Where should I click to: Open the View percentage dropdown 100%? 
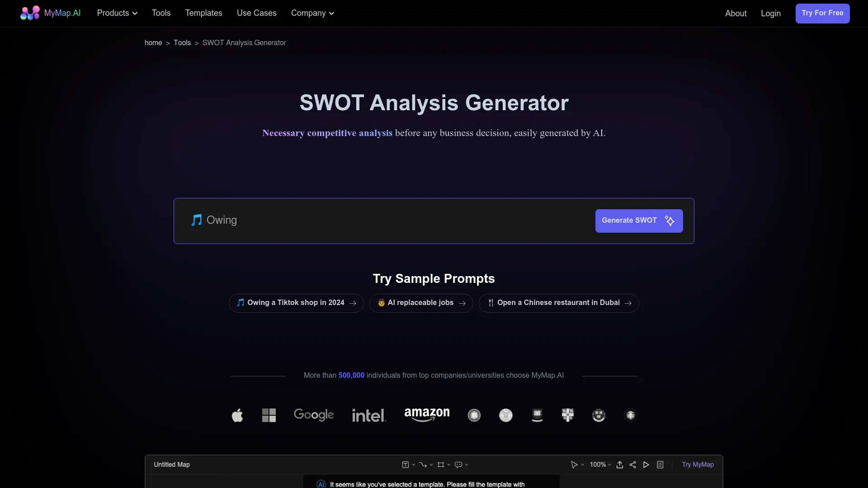coord(600,465)
